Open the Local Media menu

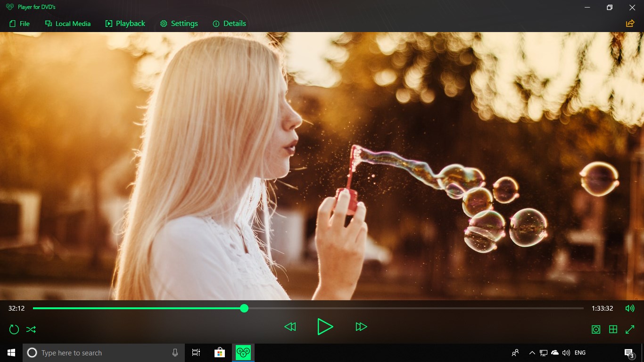pyautogui.click(x=67, y=23)
